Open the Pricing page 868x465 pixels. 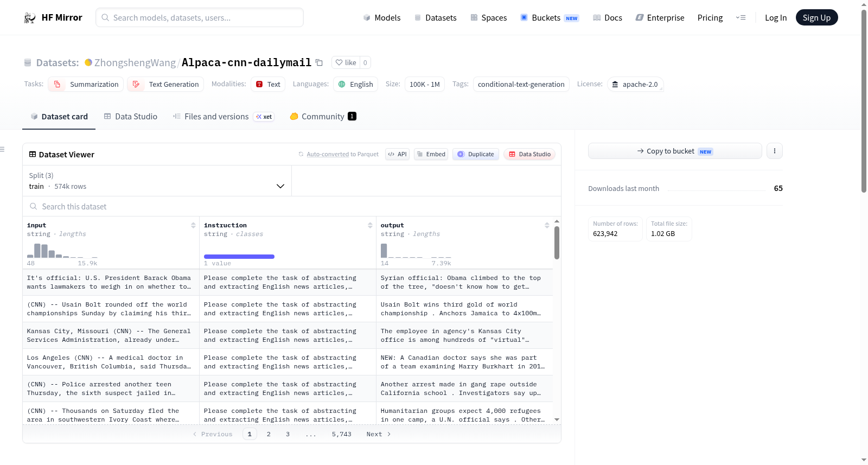710,18
